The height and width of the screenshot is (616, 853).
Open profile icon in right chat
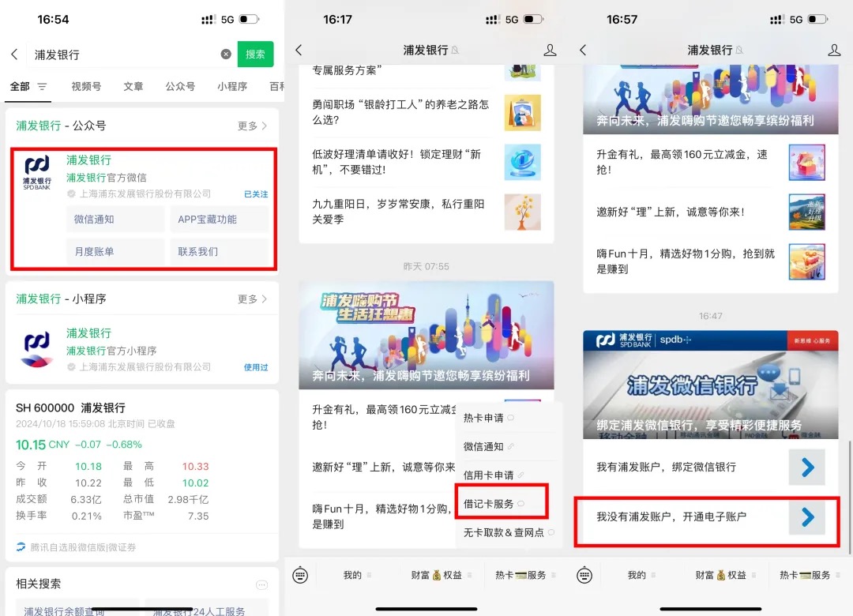click(834, 50)
